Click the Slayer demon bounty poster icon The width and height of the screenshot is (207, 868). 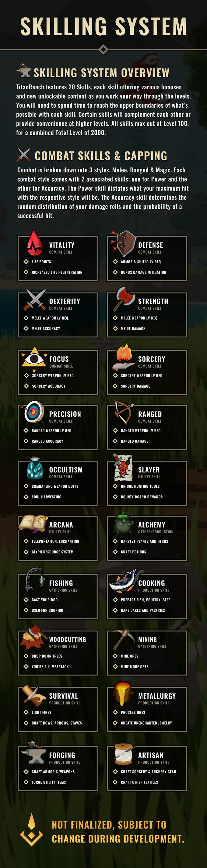(x=123, y=468)
